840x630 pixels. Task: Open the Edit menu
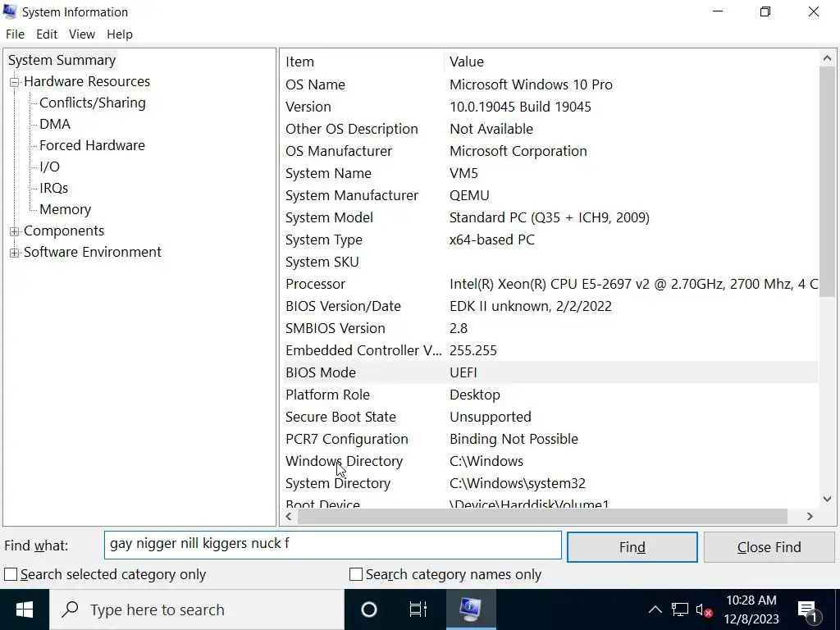(47, 34)
